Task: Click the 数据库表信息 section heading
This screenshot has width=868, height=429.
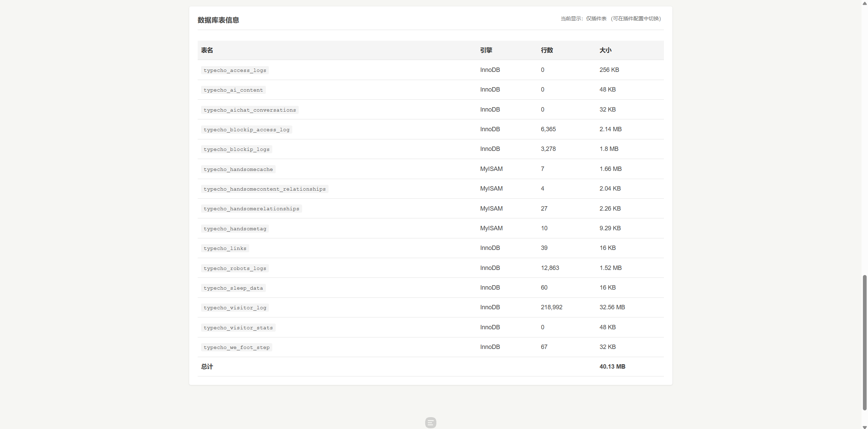Action: (218, 20)
